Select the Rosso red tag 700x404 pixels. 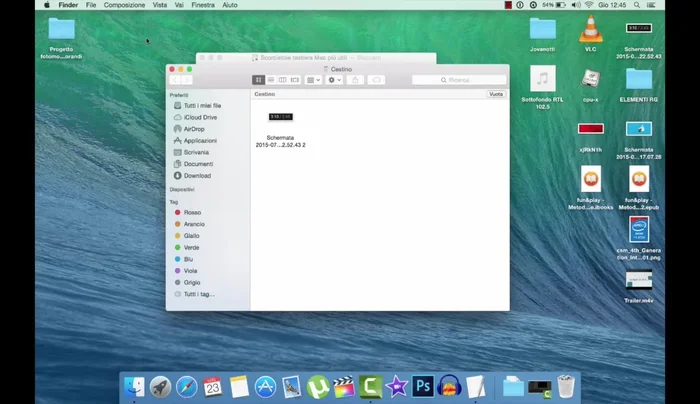[192, 212]
